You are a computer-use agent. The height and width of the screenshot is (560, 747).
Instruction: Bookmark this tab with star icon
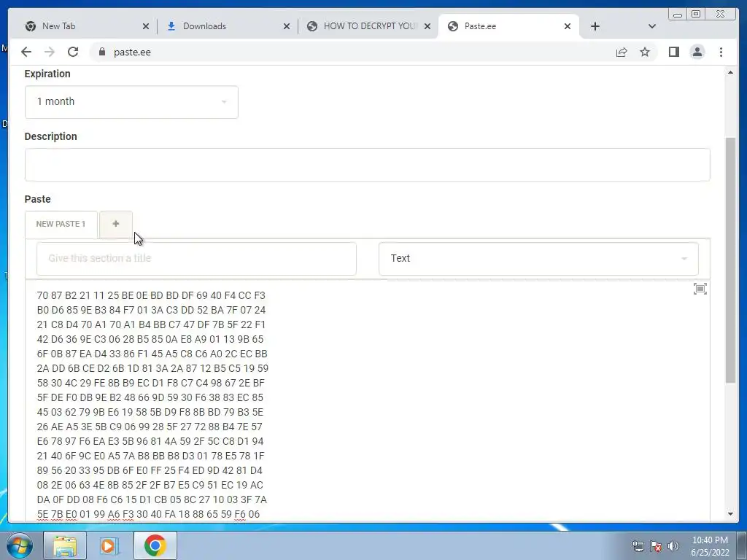click(x=645, y=52)
